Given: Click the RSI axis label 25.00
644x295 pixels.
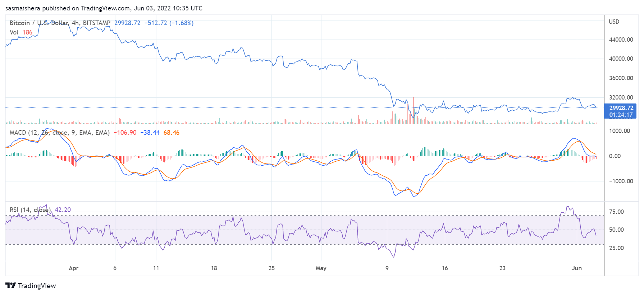Looking at the screenshot, I should (616, 248).
